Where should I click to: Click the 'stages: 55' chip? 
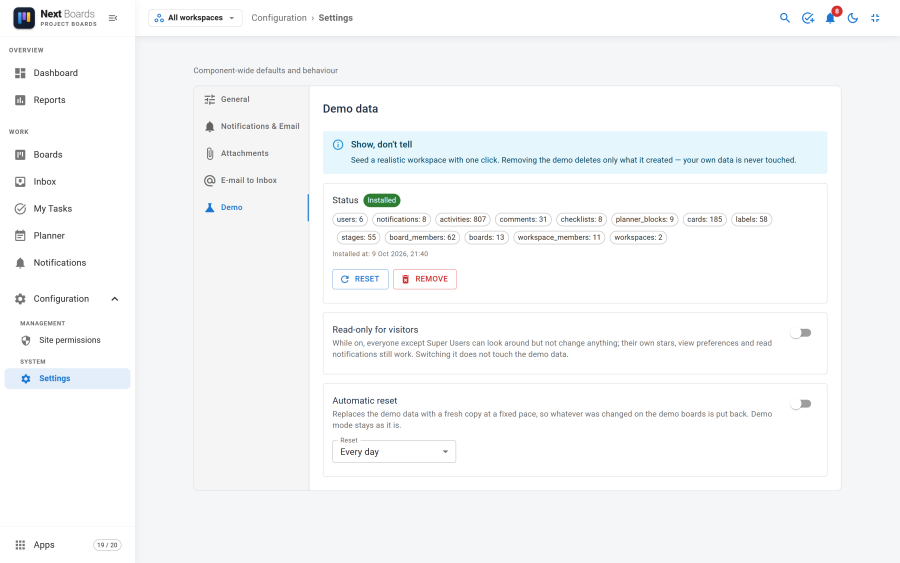359,238
